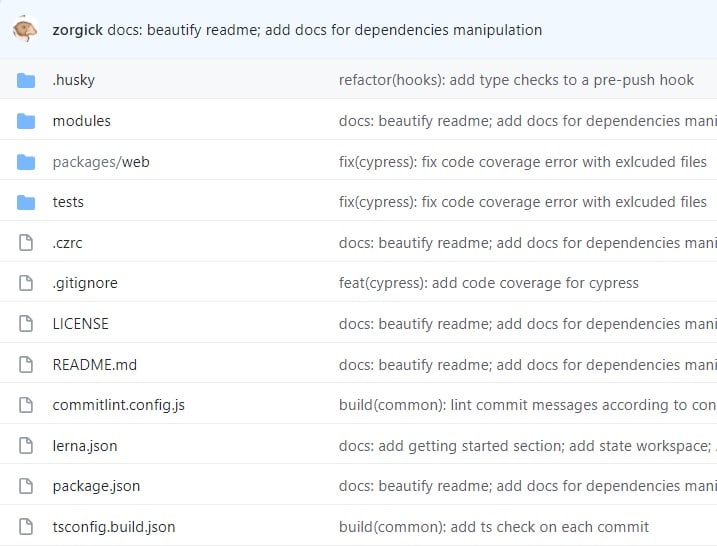Click the LICENSE file icon
The height and width of the screenshot is (546, 717).
[x=26, y=324]
